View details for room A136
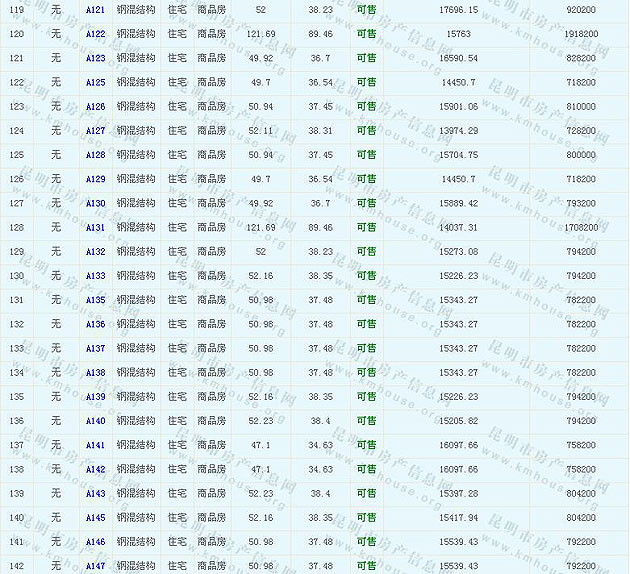 95,325
